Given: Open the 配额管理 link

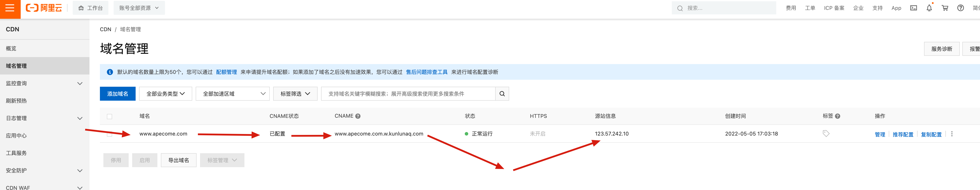Looking at the screenshot, I should pos(226,72).
